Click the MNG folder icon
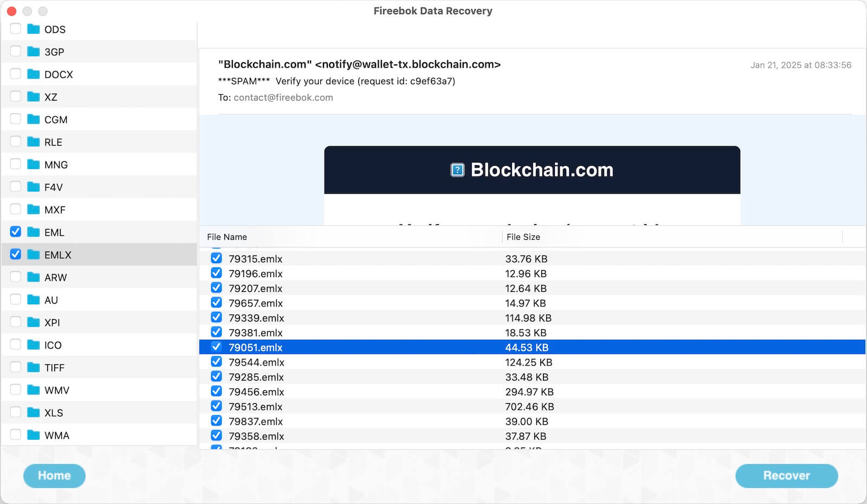This screenshot has width=867, height=504. 34,164
